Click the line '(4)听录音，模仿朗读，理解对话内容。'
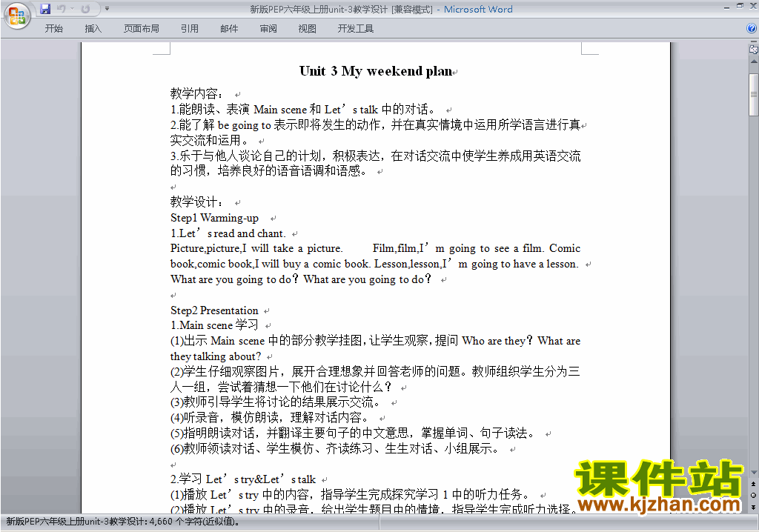The height and width of the screenshot is (532, 759). 269,417
